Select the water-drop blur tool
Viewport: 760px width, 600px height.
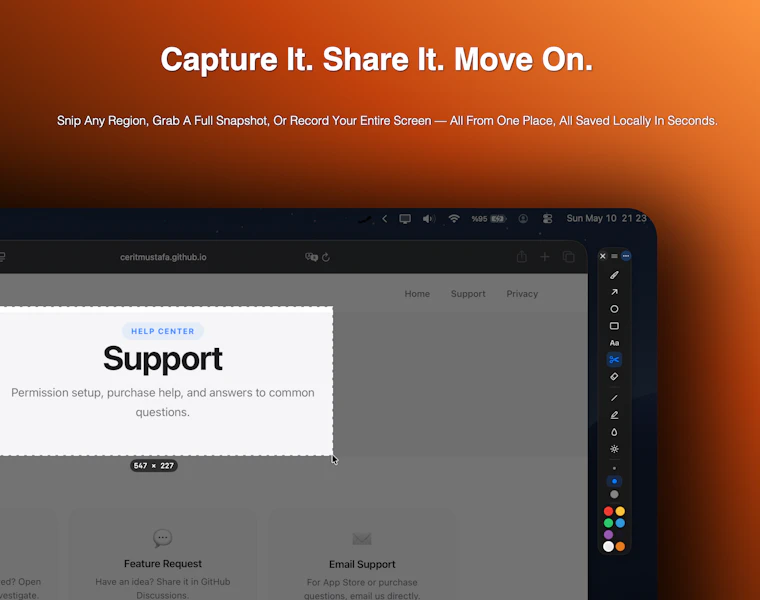coord(614,432)
